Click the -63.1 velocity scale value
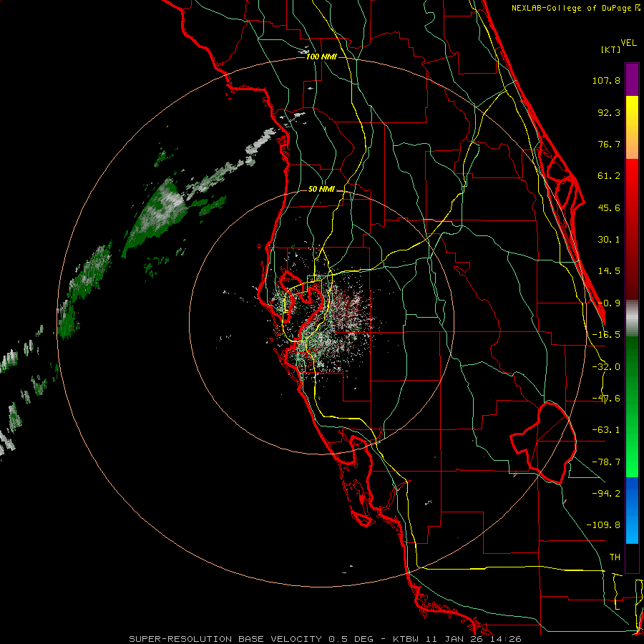The height and width of the screenshot is (644, 644). 606,430
